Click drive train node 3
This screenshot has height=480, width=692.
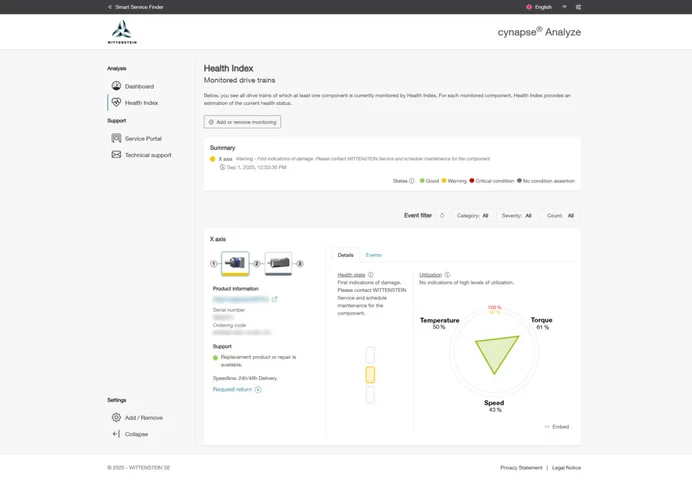300,264
